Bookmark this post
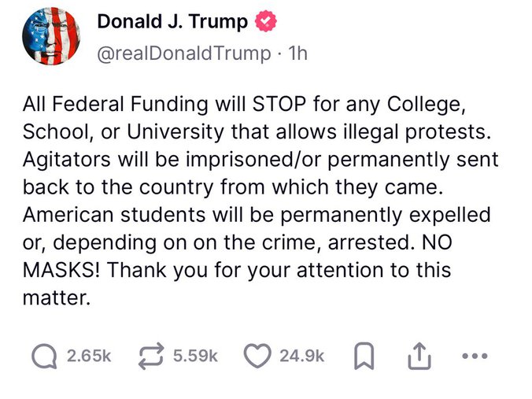 [x=364, y=356]
